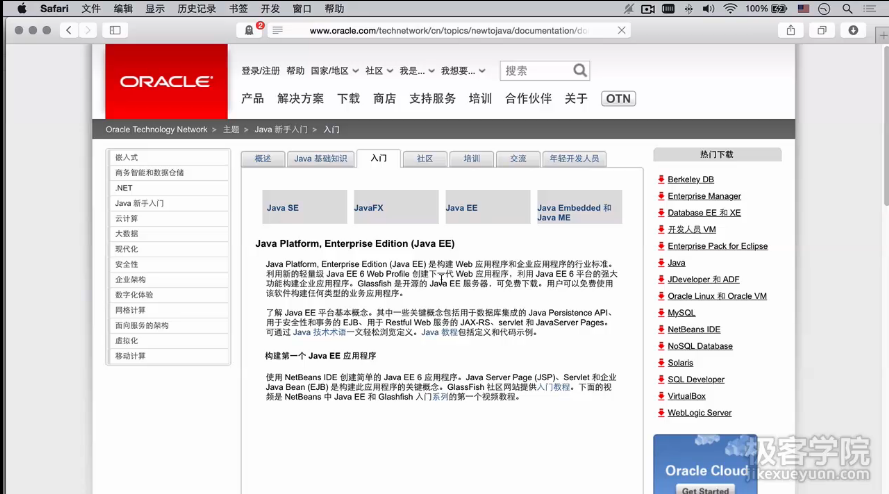Open the NetBeans IDE download link
889x494 pixels.
point(693,330)
